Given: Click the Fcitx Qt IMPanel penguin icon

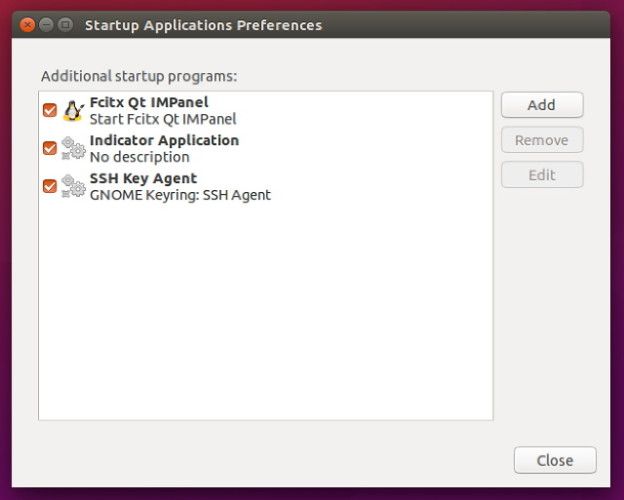Looking at the screenshot, I should (x=74, y=111).
